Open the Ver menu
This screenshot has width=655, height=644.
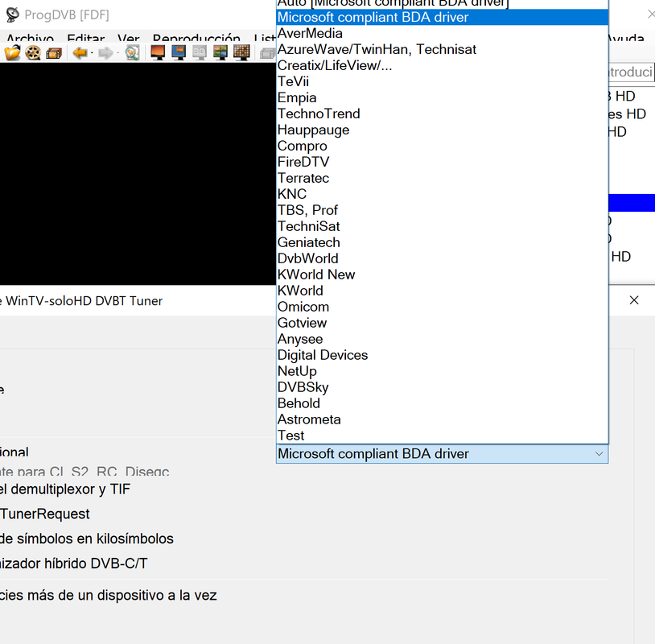tap(128, 39)
